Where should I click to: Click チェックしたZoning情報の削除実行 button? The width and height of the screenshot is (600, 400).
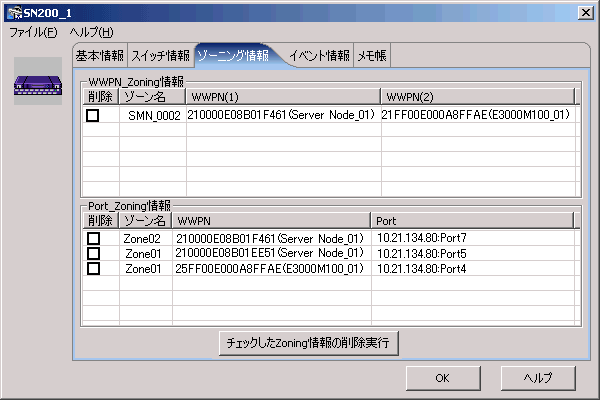coord(308,343)
